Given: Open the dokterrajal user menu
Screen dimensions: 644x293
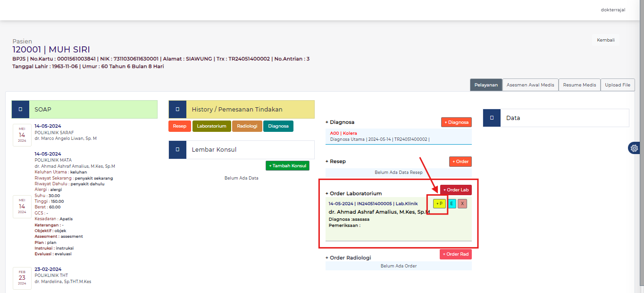Looking at the screenshot, I should pyautogui.click(x=613, y=9).
